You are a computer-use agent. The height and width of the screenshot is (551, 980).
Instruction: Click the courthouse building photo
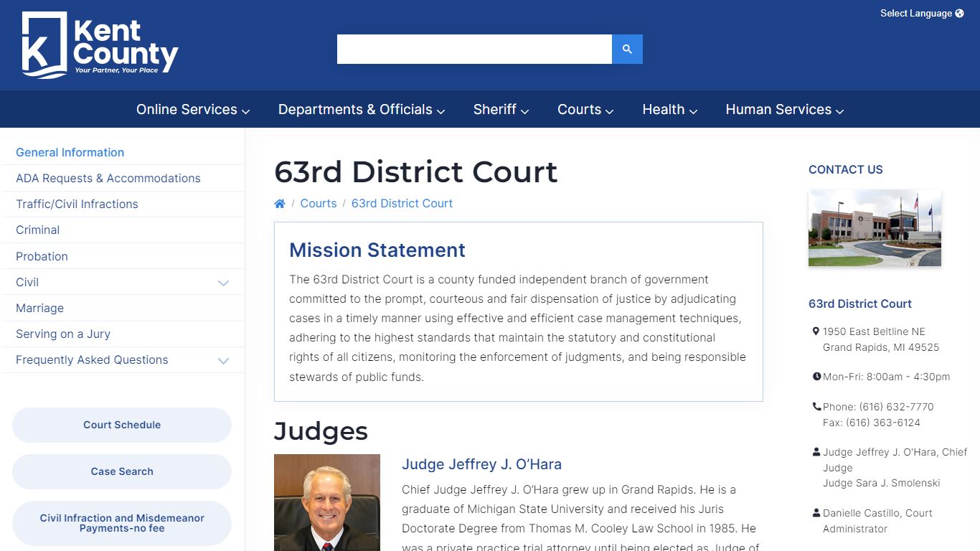click(x=875, y=228)
